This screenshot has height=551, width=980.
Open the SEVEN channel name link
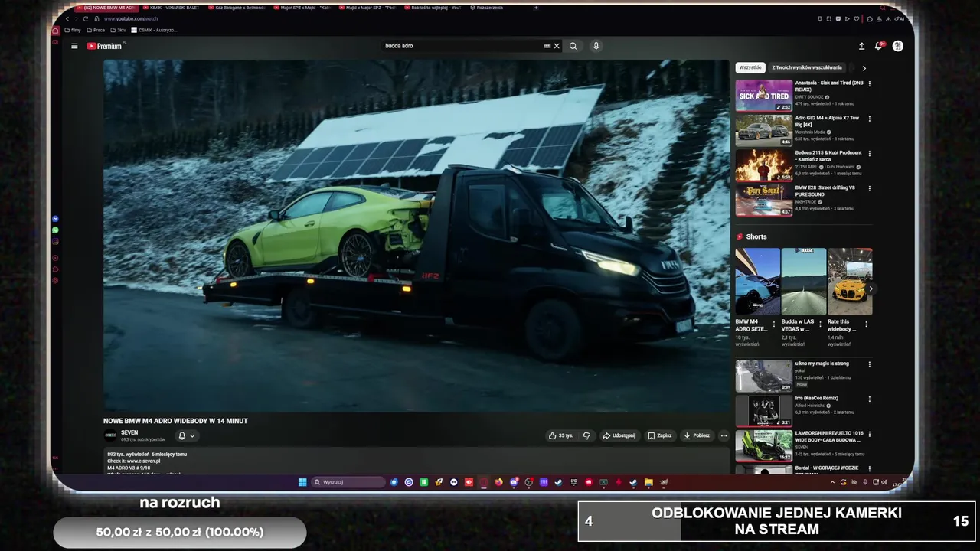(129, 432)
